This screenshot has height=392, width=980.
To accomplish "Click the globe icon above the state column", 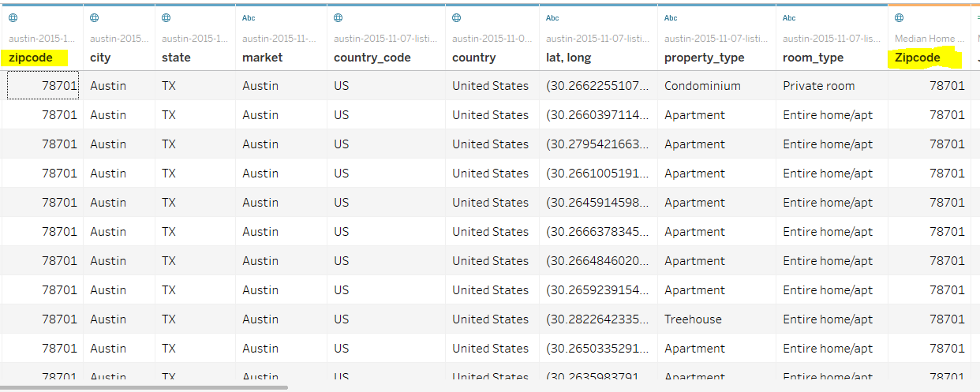I will click(x=166, y=17).
